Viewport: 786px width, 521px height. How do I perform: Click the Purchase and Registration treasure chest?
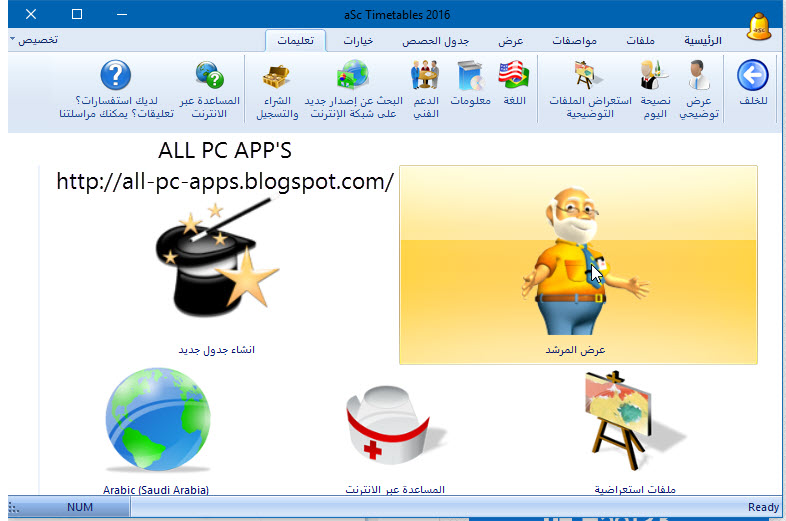tap(276, 78)
